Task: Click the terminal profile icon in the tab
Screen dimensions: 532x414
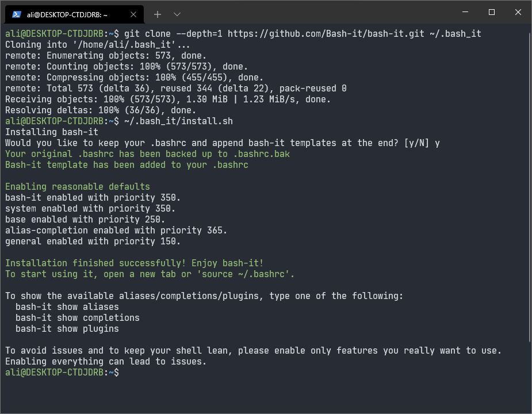Action: coord(17,14)
